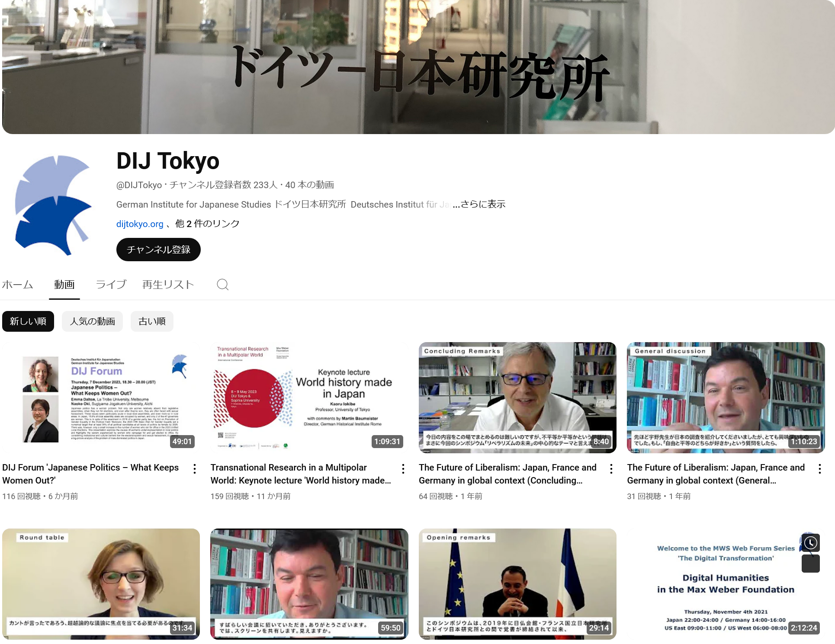Play Digital Humanities MWS Web Forum thumbnail 2:12:24
835x644 pixels.
click(x=726, y=584)
